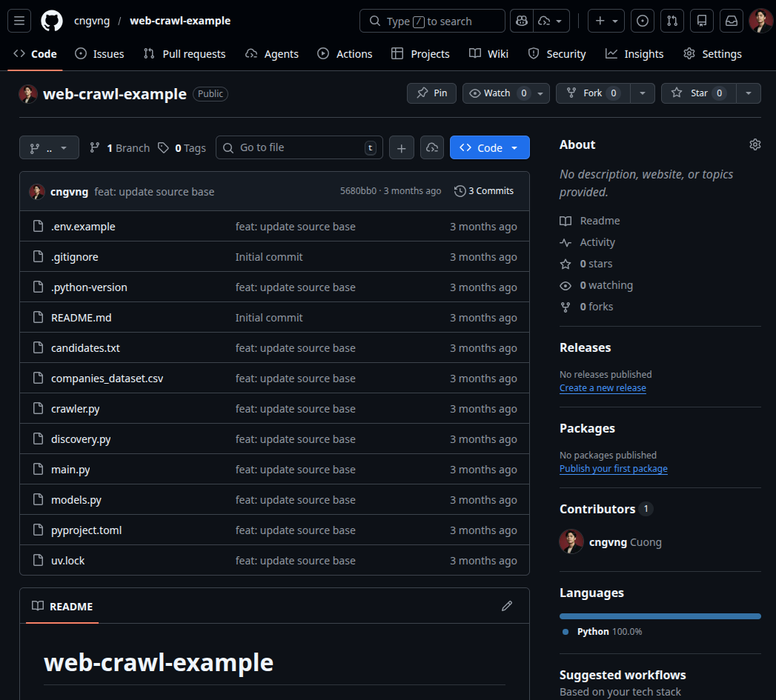The image size is (776, 700).
Task: Expand the green Code clone dropdown
Action: [x=489, y=147]
